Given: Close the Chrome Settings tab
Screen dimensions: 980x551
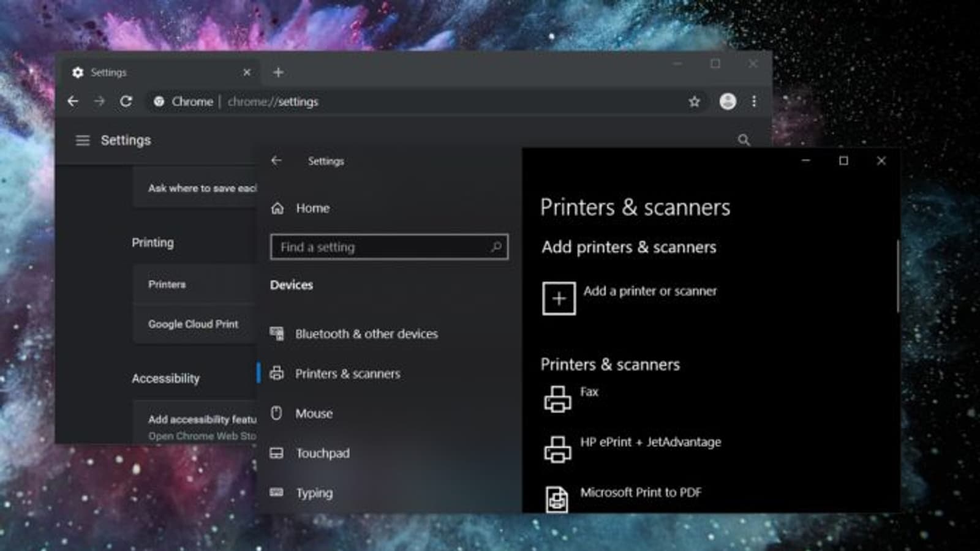Looking at the screenshot, I should pyautogui.click(x=247, y=72).
